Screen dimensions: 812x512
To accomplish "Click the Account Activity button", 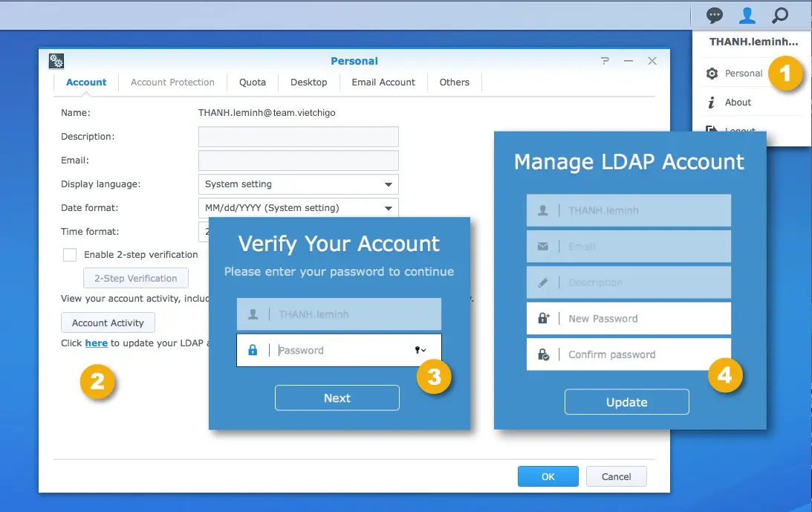I will click(108, 323).
